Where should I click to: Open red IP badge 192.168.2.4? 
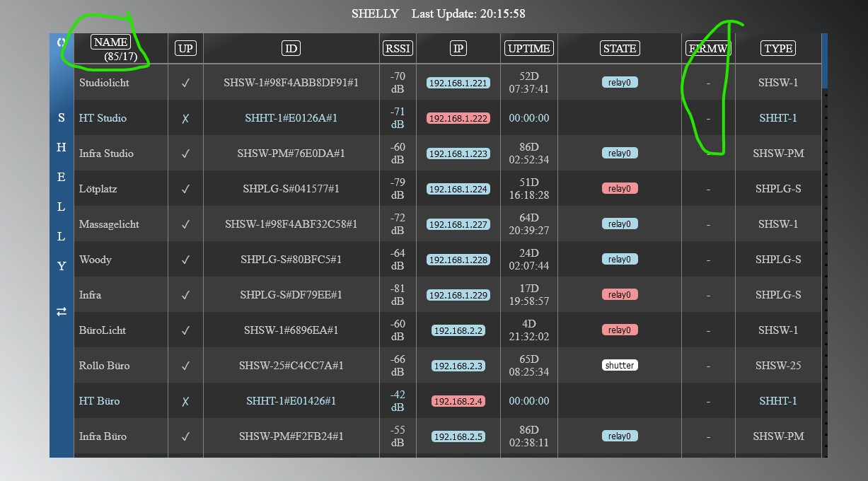[x=458, y=401]
